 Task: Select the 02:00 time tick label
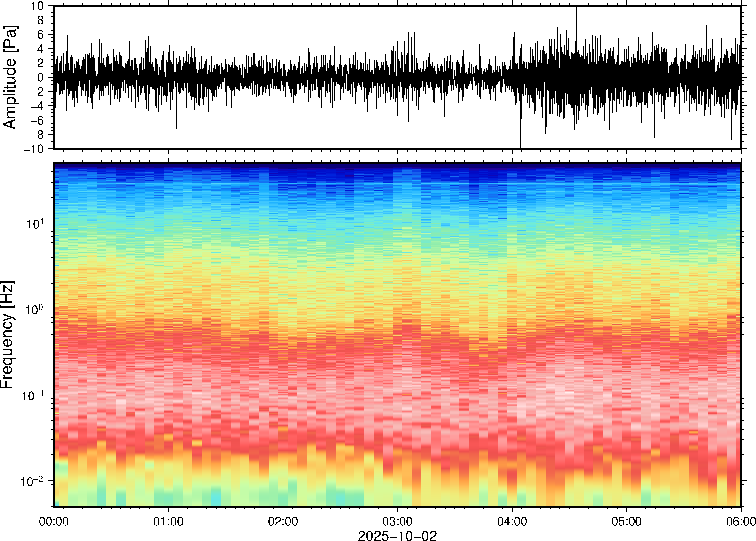283,521
